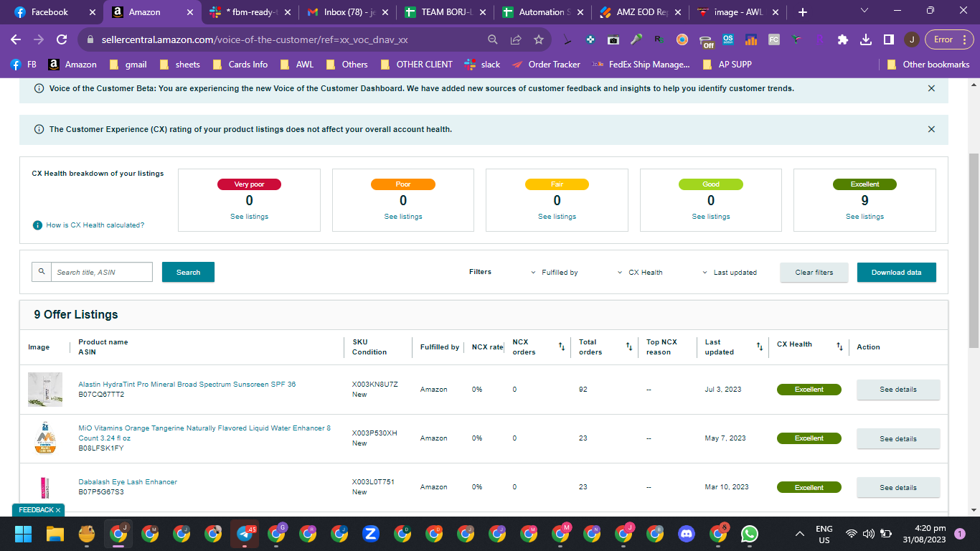Viewport: 980px width, 551px height.
Task: Switch to the Automation sheet tab
Action: pyautogui.click(x=542, y=12)
